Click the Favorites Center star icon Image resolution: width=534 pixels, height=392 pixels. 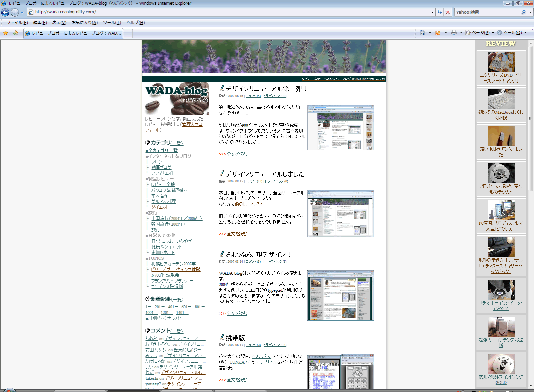coord(6,33)
